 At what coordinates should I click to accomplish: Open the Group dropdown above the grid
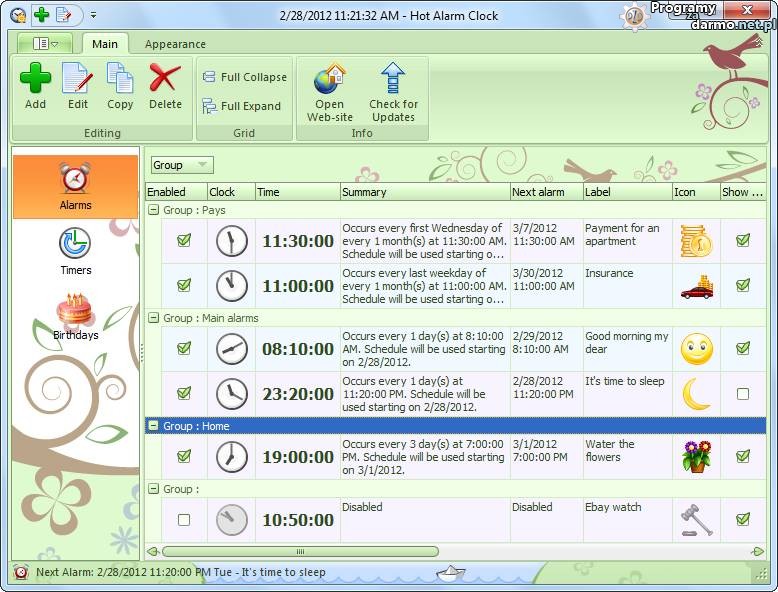coord(181,165)
